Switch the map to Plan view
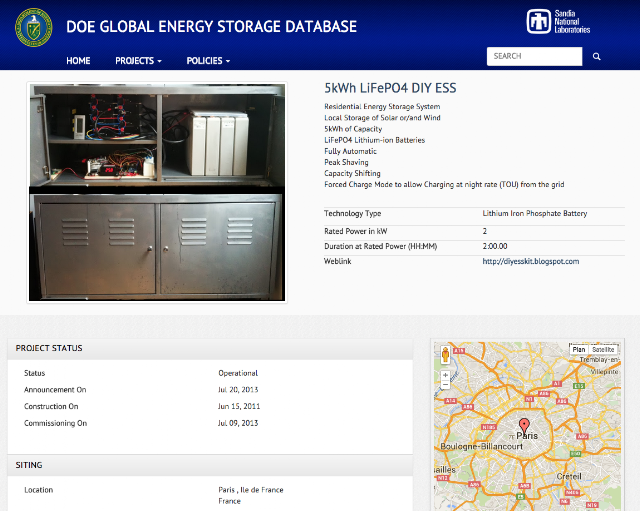This screenshot has height=511, width=640. pyautogui.click(x=578, y=349)
